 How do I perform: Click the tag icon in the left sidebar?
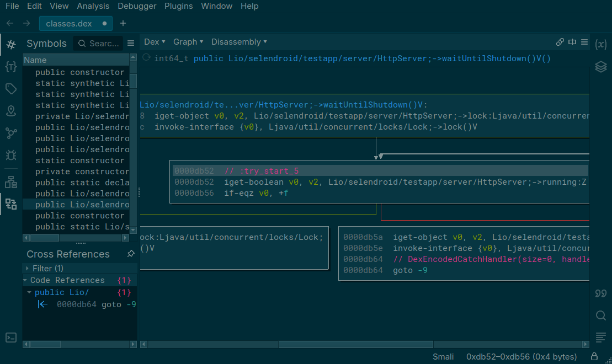(10, 88)
